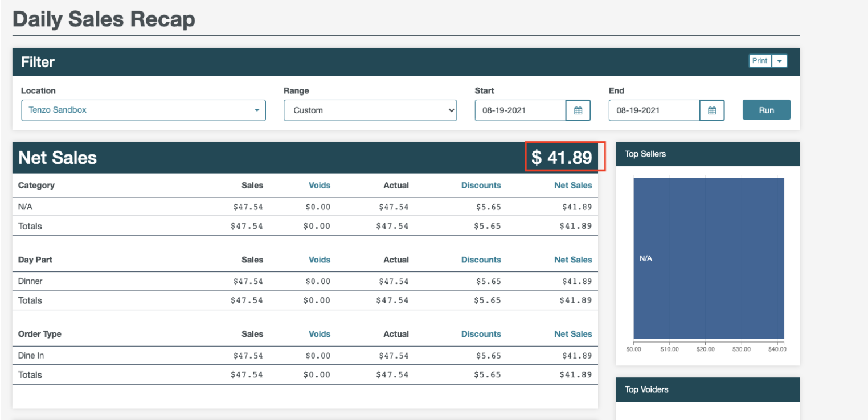Click Net Sales link in Category header
868x420 pixels.
coord(574,185)
